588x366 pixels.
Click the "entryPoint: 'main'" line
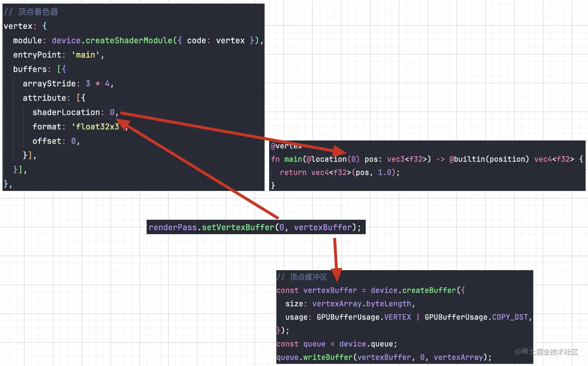pyautogui.click(x=58, y=55)
